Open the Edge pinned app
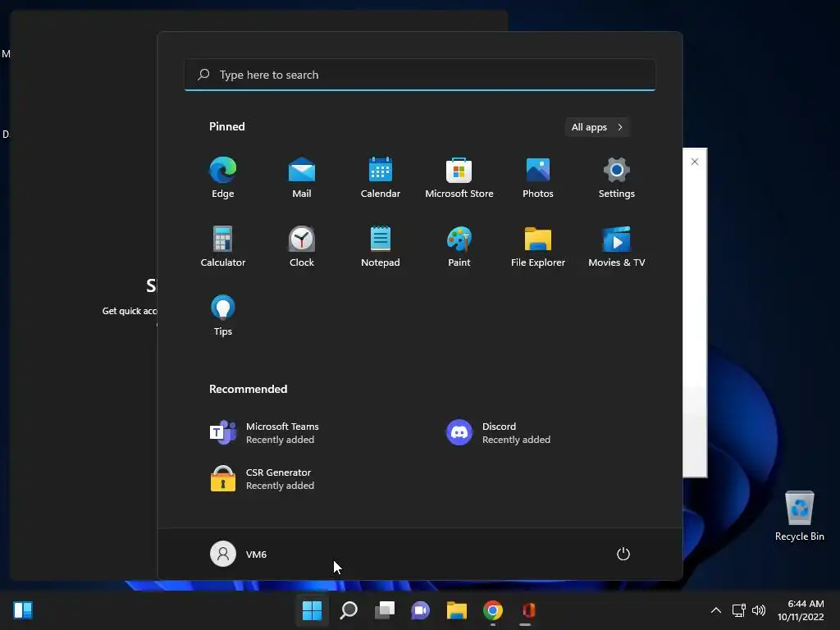Viewport: 840px width, 630px height. click(223, 178)
